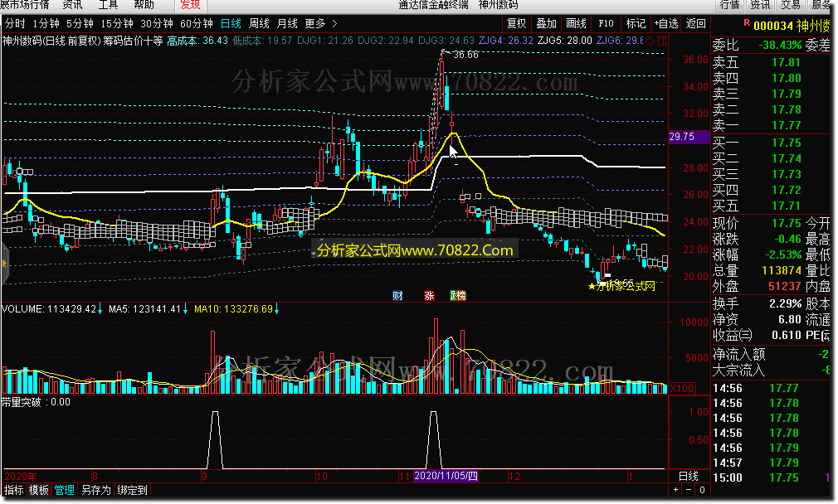Switch to 60分钟 chart
838x504 pixels.
196,23
